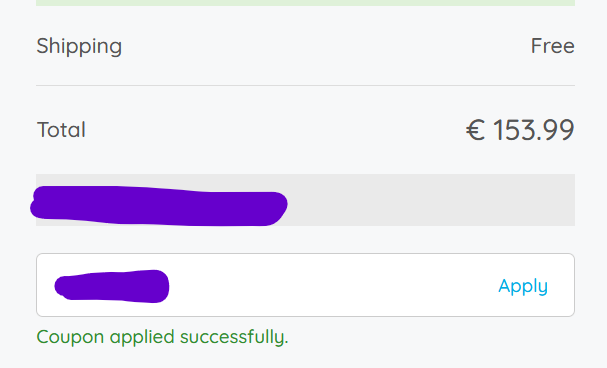Click the euro currency symbol
The width and height of the screenshot is (607, 368).
pyautogui.click(x=475, y=130)
